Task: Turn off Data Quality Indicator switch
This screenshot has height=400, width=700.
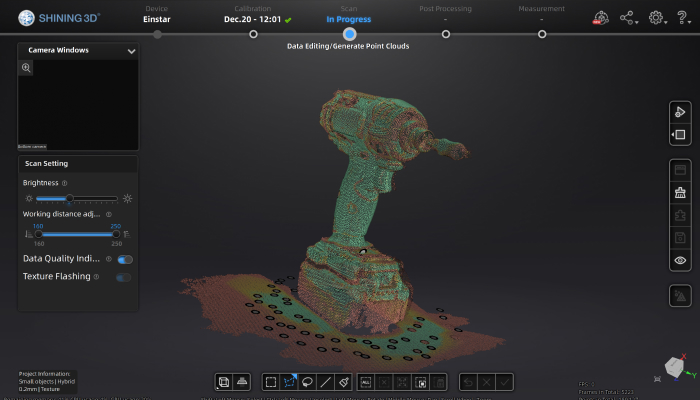Action: [x=125, y=259]
